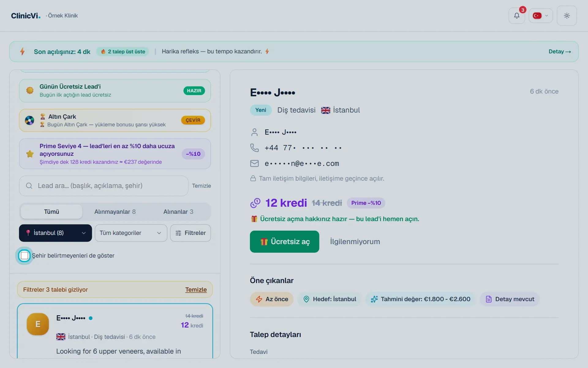The image size is (588, 368).
Task: Toggle the light theme sun icon
Action: (567, 16)
